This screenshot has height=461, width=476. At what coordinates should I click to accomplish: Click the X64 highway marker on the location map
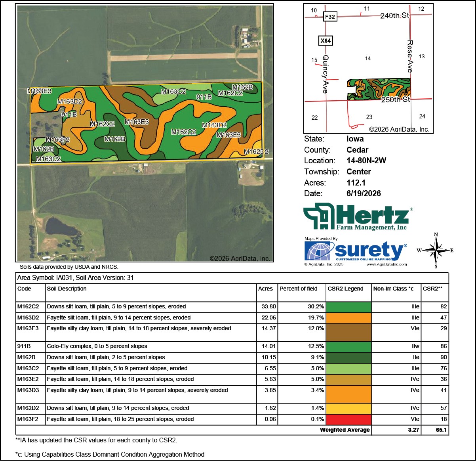326,40
